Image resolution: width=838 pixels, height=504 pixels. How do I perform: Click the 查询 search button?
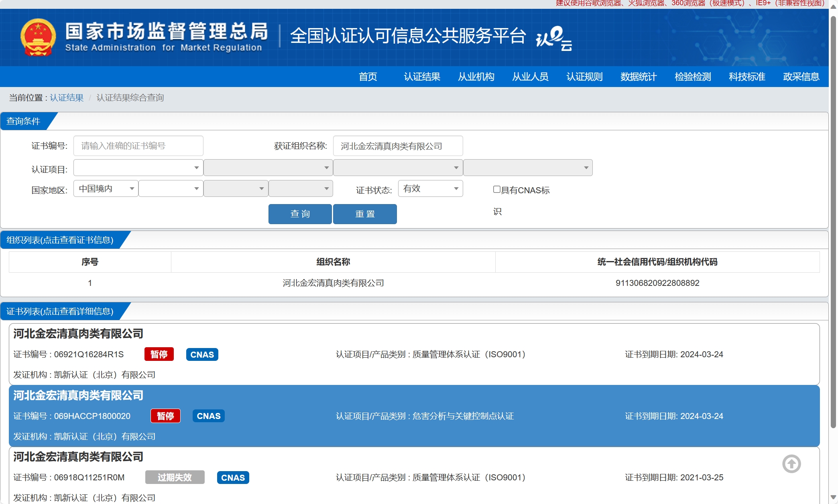[300, 214]
